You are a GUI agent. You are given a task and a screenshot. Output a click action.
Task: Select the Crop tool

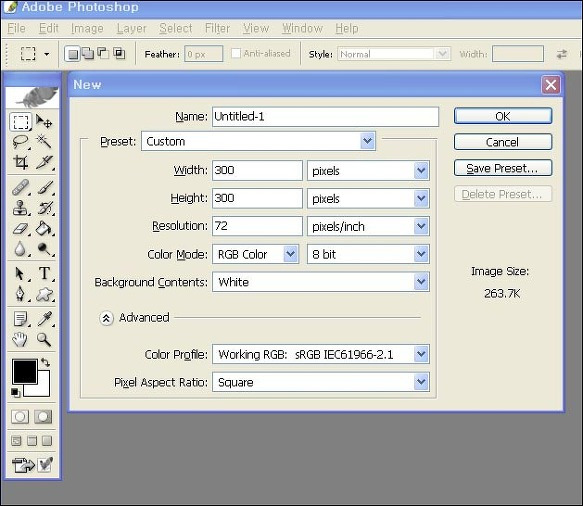20,162
